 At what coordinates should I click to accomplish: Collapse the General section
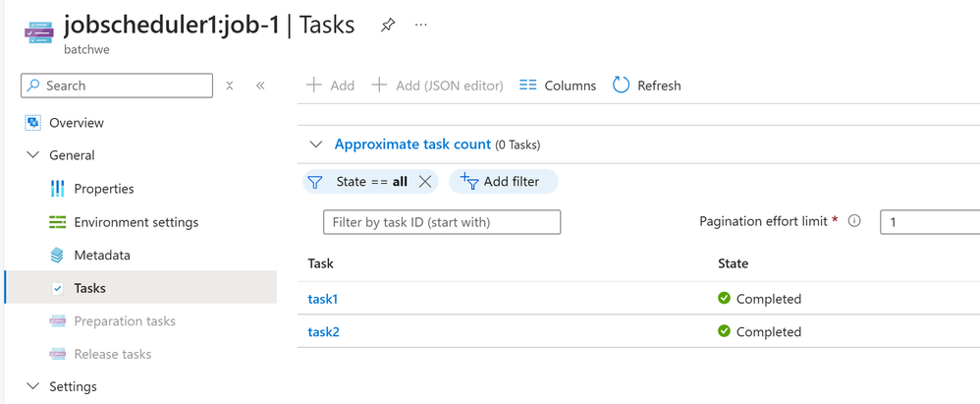[33, 155]
